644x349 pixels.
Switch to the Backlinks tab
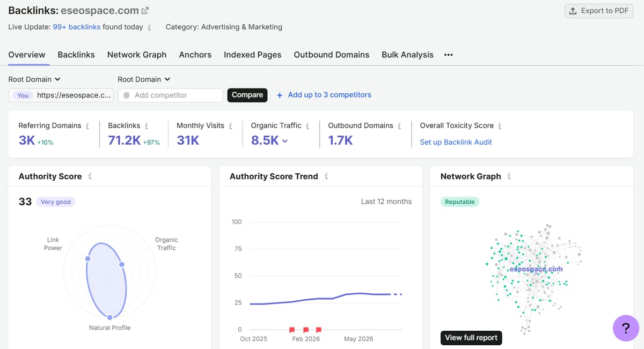[76, 55]
